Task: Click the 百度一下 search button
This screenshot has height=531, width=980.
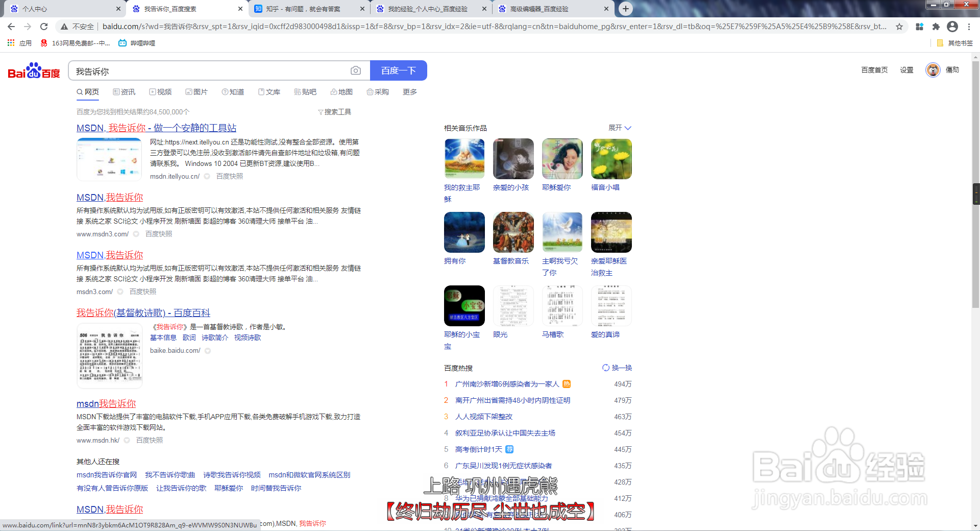Action: (398, 70)
